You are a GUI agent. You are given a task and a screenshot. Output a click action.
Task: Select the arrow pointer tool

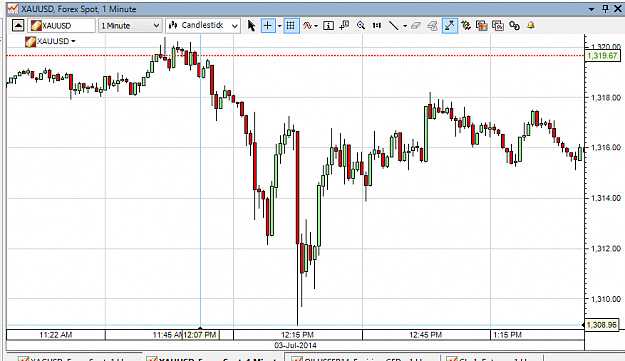pos(251,26)
